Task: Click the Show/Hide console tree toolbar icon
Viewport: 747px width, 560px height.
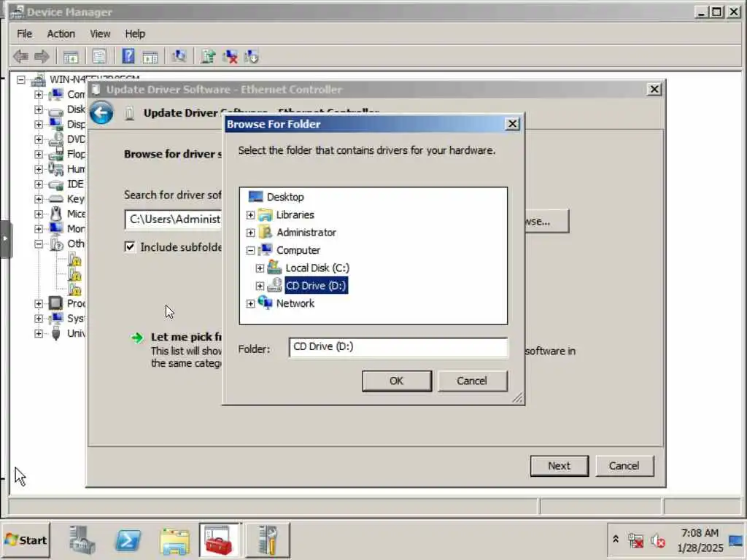Action: coord(71,57)
